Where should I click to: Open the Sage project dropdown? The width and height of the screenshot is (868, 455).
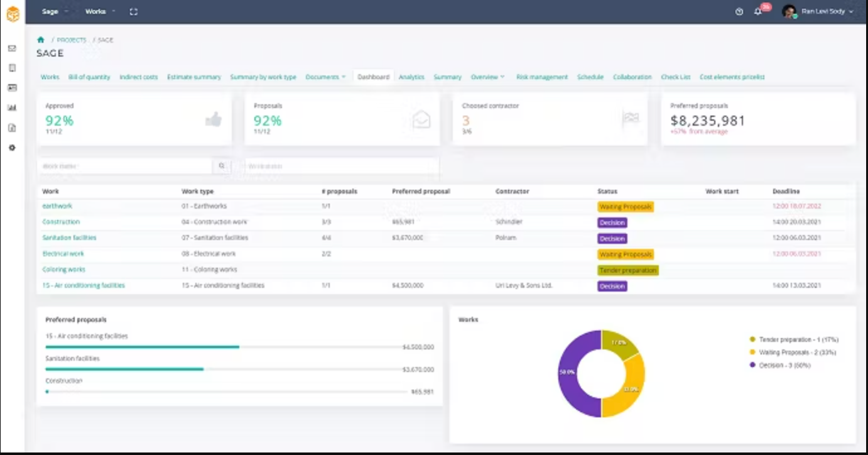pyautogui.click(x=55, y=11)
